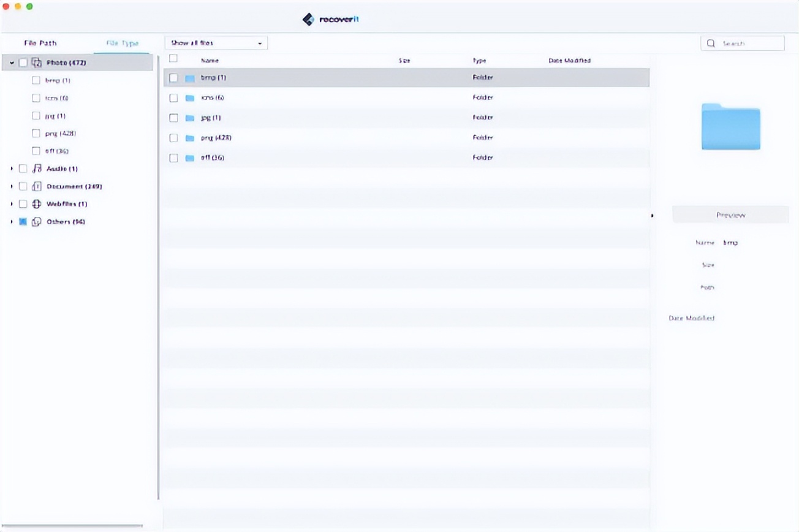Switch to the File Path tab
This screenshot has height=532, width=799.
pos(39,43)
